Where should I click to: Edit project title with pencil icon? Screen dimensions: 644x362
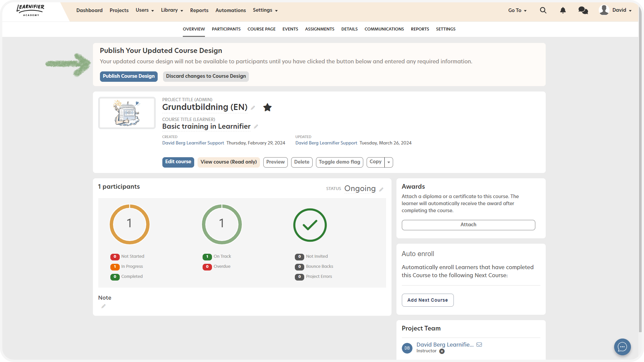click(x=253, y=108)
